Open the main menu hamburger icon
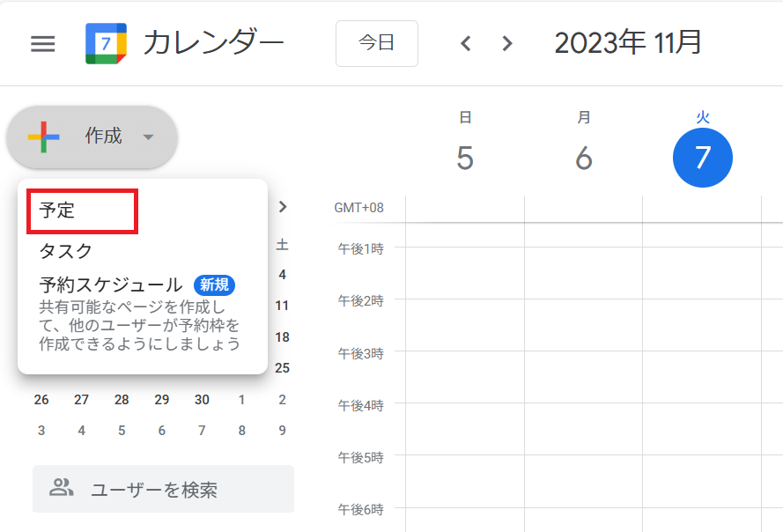The width and height of the screenshot is (783, 532). pyautogui.click(x=43, y=44)
